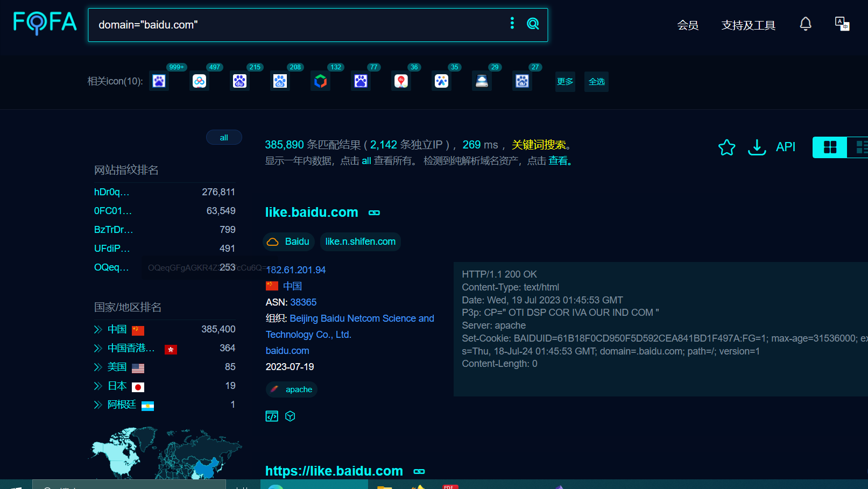Image resolution: width=868 pixels, height=489 pixels.
Task: Click the cube icon below the apache tag
Action: tap(290, 416)
